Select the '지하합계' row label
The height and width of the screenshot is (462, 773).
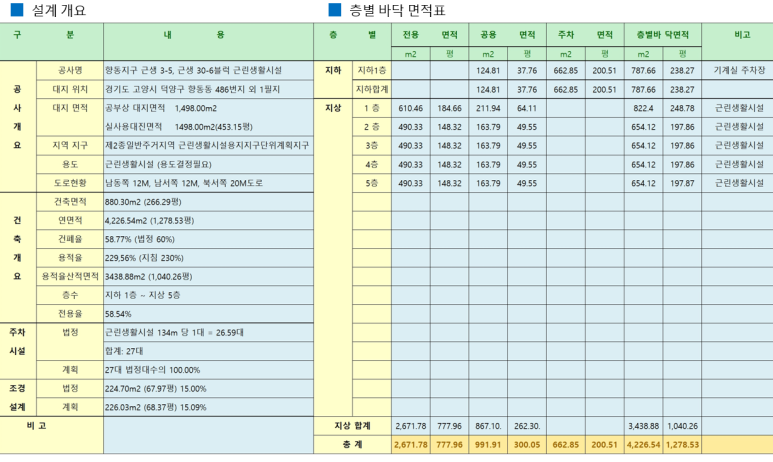point(372,89)
